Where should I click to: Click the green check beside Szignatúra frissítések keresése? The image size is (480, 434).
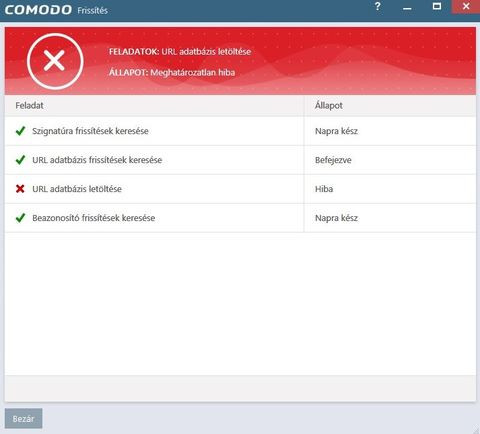click(x=20, y=131)
